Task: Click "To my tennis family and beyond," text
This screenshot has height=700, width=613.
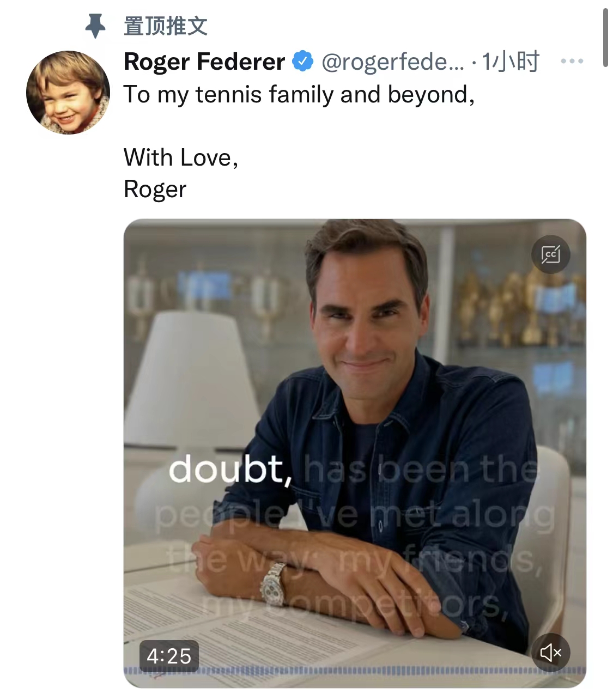Action: [x=299, y=94]
